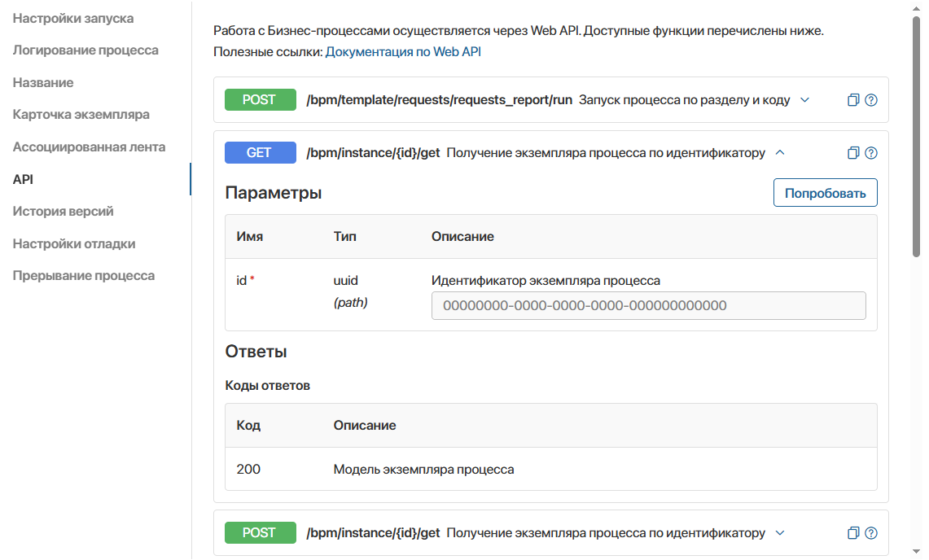Click the Параметры heading
This screenshot has width=929, height=560.
(x=274, y=193)
